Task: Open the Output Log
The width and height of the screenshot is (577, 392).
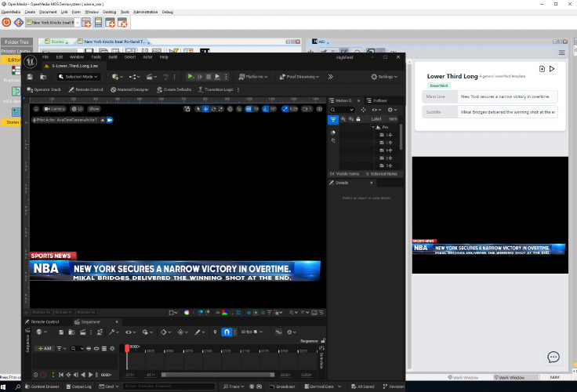Action: 81,387
